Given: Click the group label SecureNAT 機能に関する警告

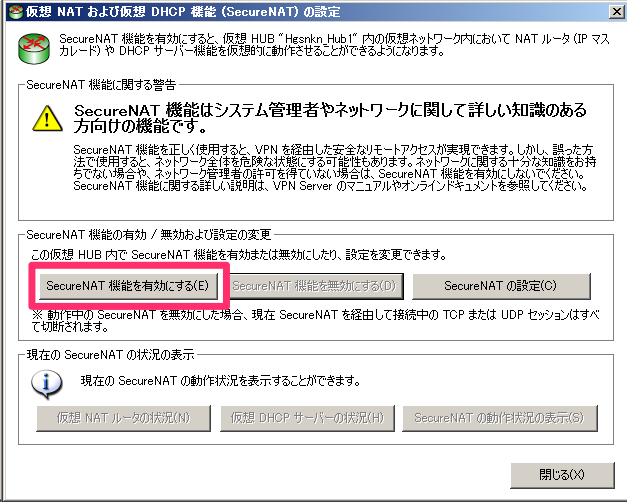Looking at the screenshot, I should (101, 85).
